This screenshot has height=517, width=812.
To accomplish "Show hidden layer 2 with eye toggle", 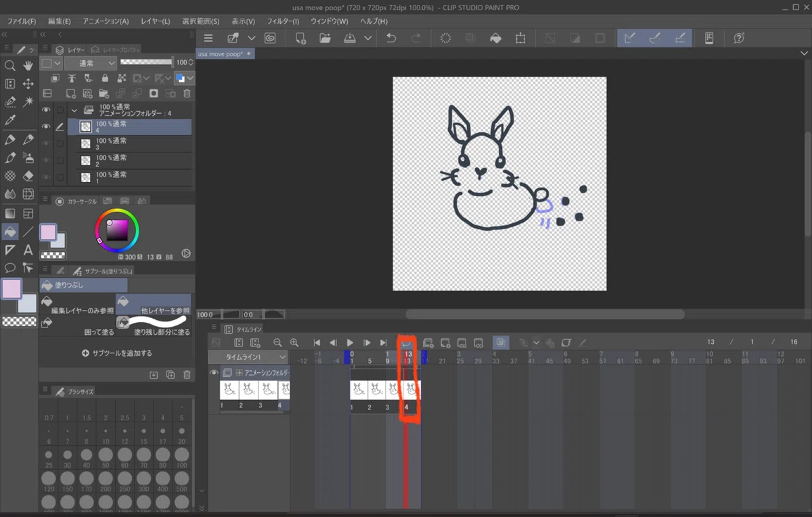I will 46,160.
